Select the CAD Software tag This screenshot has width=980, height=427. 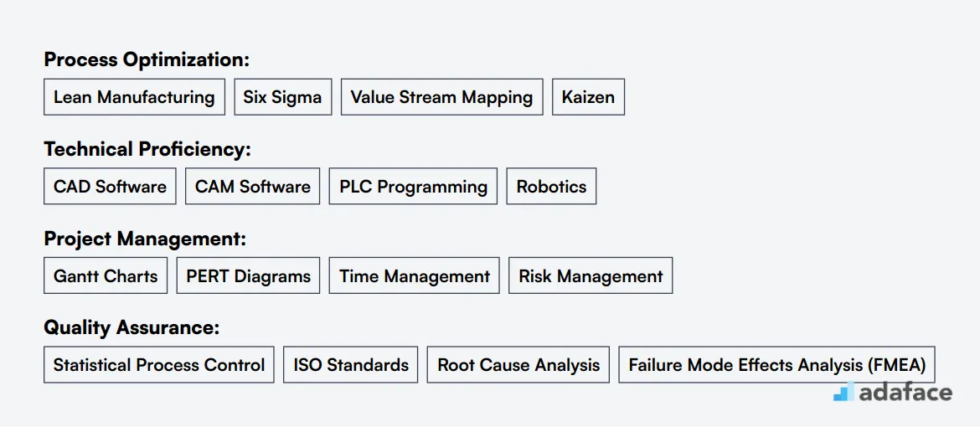110,187
